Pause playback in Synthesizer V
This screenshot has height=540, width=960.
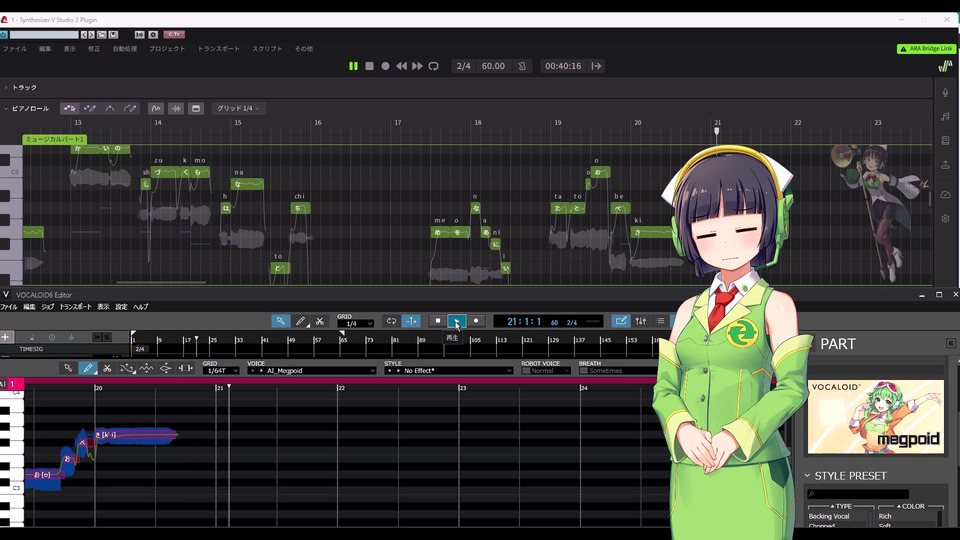[x=353, y=66]
